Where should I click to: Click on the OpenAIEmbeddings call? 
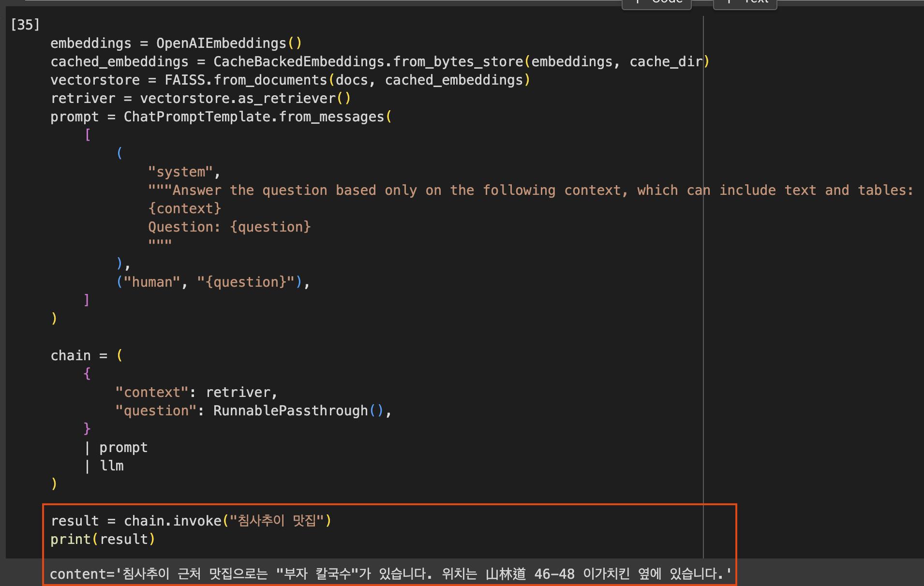click(x=221, y=44)
